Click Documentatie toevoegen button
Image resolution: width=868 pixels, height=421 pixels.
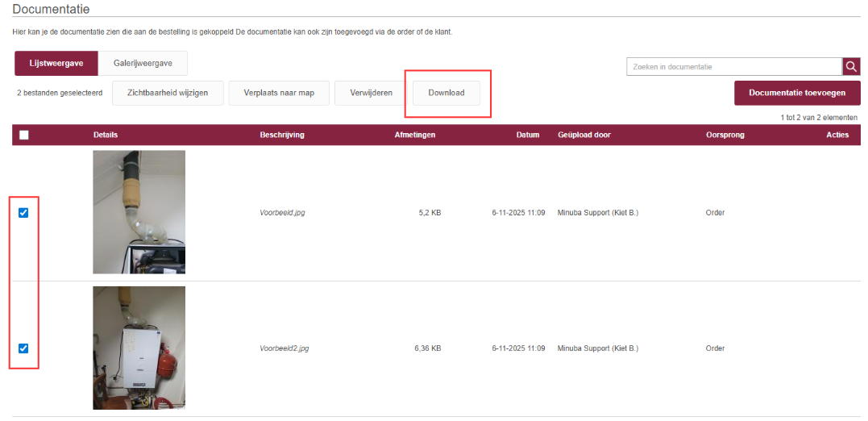[796, 93]
